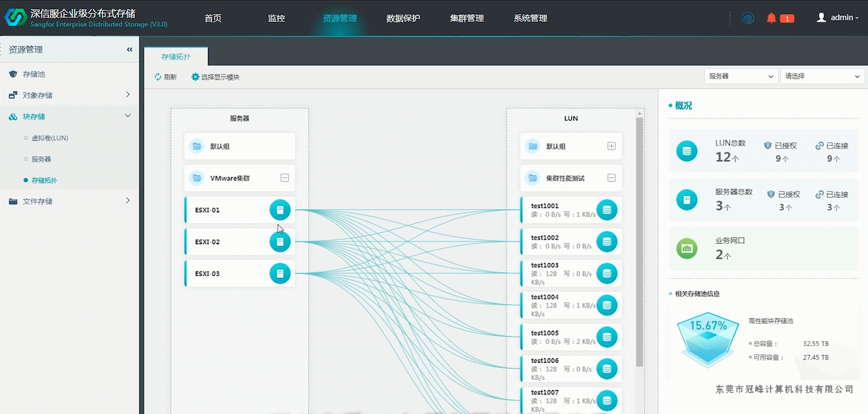Open the 集群管理 top menu
The image size is (868, 414).
tap(467, 18)
